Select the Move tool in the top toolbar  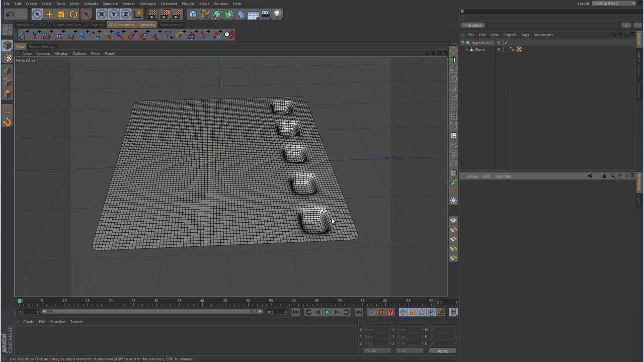(x=49, y=14)
